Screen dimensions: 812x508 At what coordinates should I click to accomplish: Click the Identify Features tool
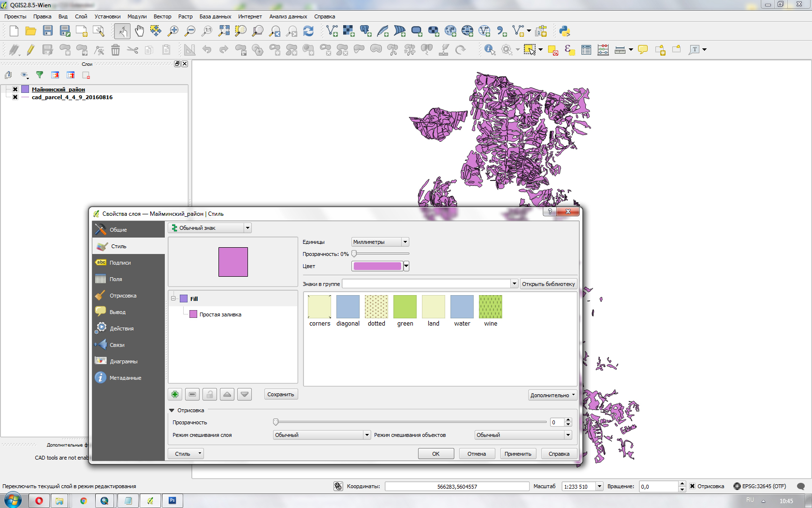490,49
